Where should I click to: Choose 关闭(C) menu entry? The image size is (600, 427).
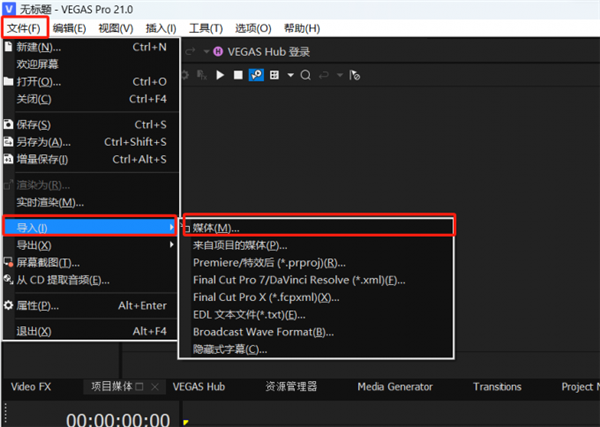point(91,99)
